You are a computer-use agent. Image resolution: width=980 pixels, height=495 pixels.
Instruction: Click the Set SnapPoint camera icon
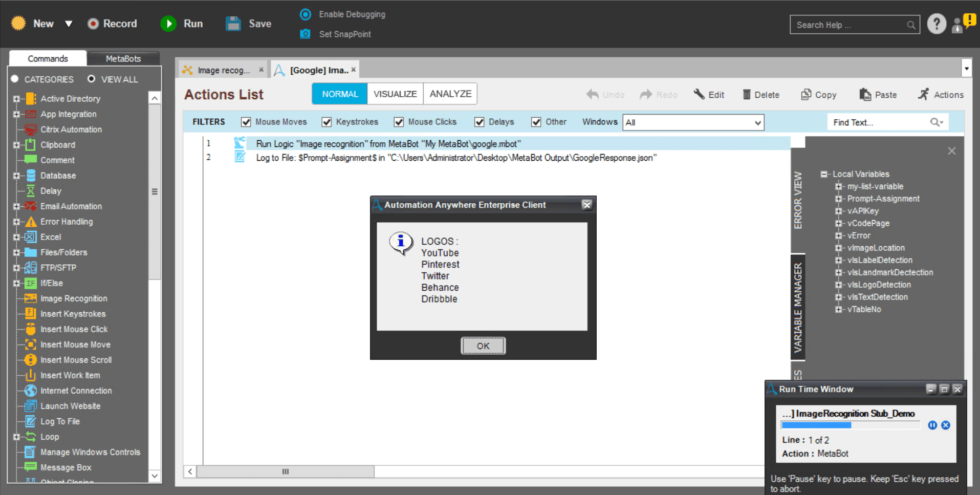(305, 34)
